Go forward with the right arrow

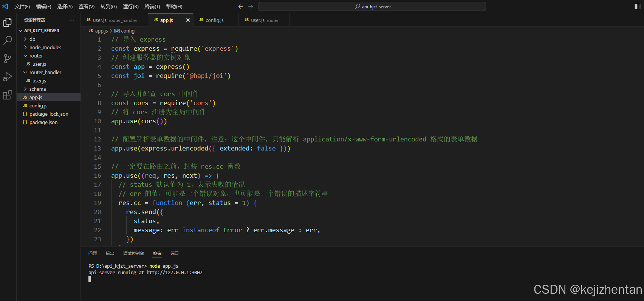(251, 6)
